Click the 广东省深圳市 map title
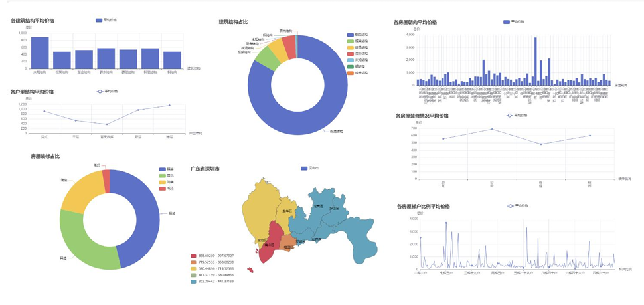Screen dimensions: 644x305 point(205,169)
